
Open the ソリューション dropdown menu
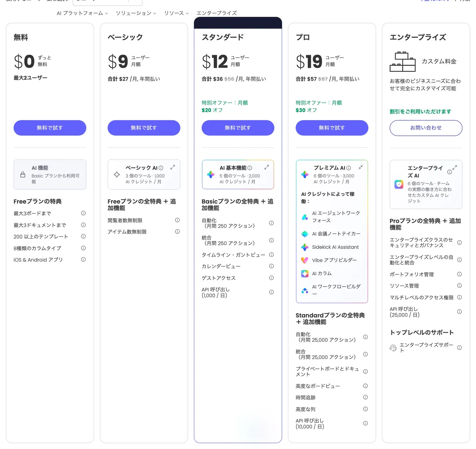tap(136, 13)
